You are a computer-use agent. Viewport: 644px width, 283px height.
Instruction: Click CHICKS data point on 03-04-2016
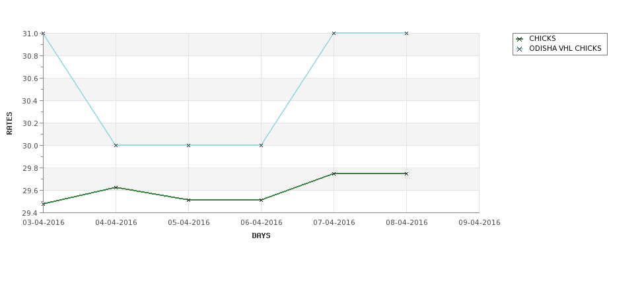pyautogui.click(x=43, y=204)
